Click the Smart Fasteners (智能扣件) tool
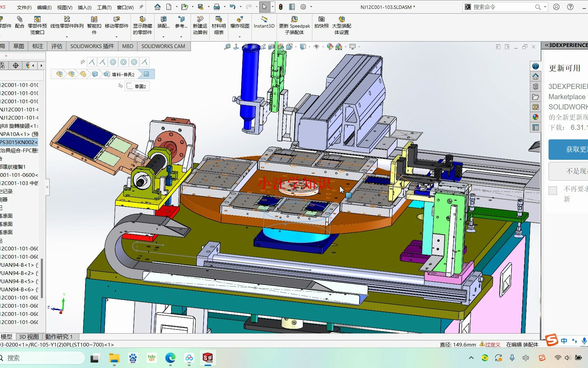Image resolution: width=588 pixels, height=368 pixels. point(94,26)
